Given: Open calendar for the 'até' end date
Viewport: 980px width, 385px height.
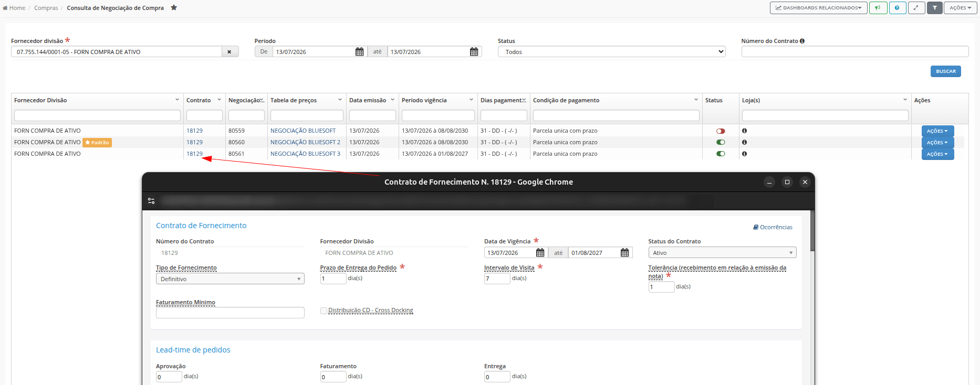Looking at the screenshot, I should click(x=474, y=52).
